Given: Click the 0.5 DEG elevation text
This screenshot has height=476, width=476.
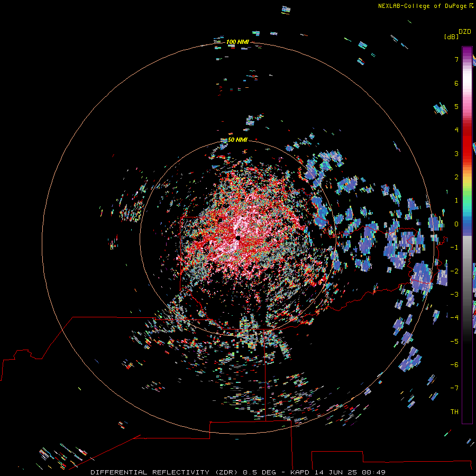Looking at the screenshot, I should (x=259, y=472).
